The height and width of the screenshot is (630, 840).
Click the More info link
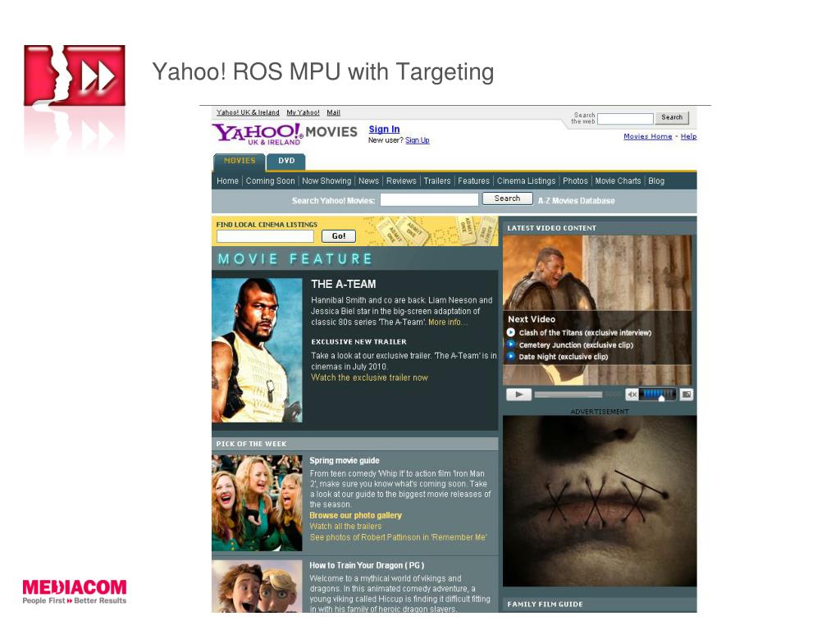(447, 322)
